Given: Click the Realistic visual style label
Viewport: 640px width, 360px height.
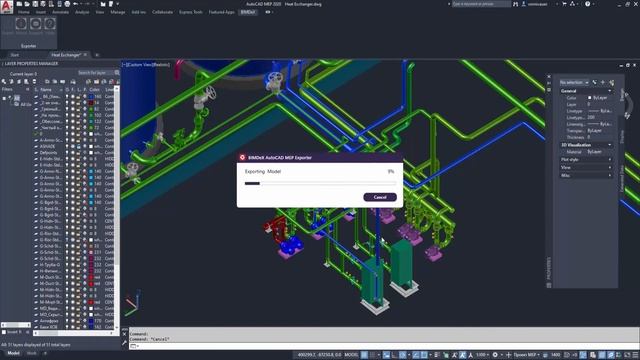Looking at the screenshot, I should (x=161, y=65).
